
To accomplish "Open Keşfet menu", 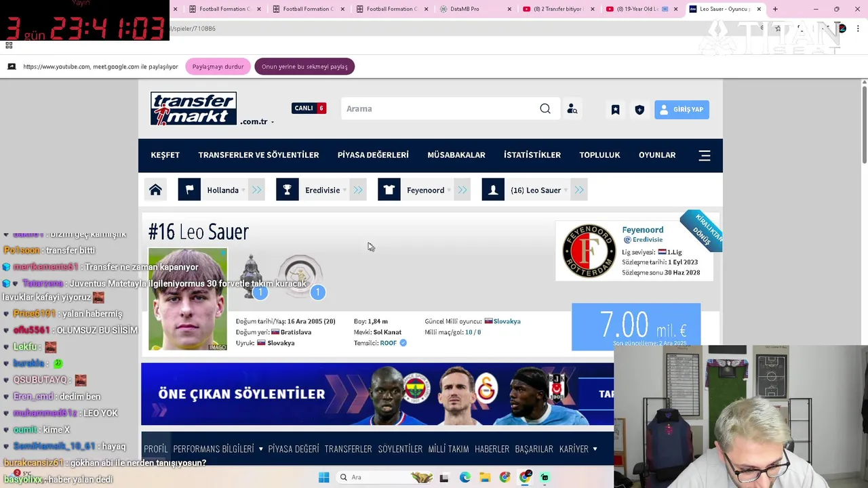I will click(165, 155).
